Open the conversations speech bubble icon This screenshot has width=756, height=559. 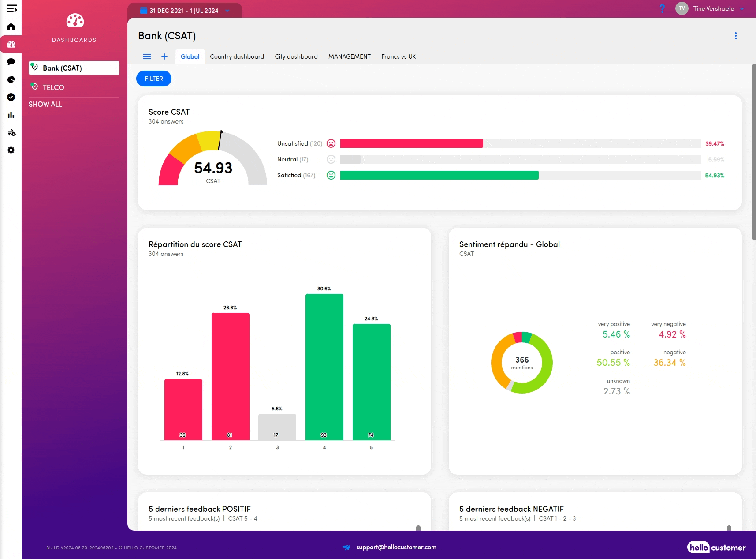tap(11, 62)
